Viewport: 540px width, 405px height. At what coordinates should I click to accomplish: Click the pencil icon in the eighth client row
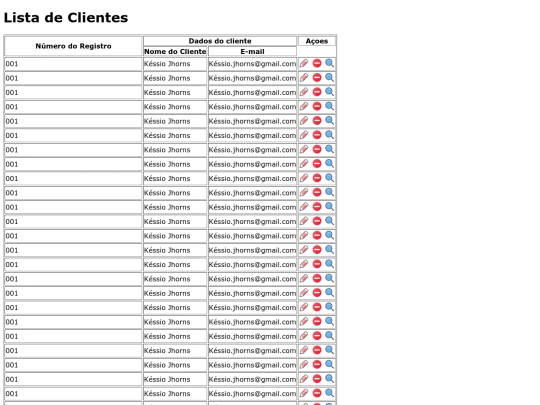point(304,164)
